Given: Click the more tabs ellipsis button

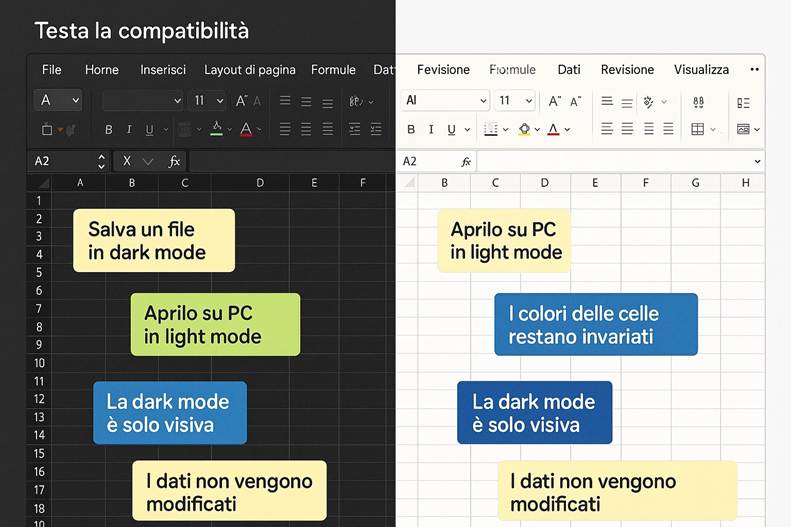Looking at the screenshot, I should coord(751,70).
